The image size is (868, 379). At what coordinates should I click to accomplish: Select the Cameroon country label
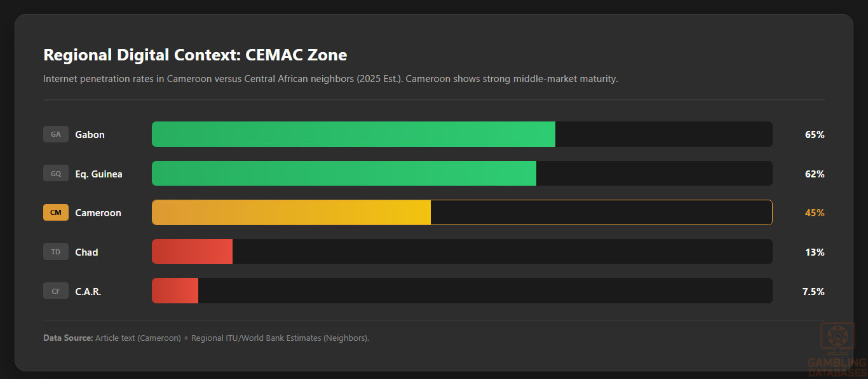(98, 213)
